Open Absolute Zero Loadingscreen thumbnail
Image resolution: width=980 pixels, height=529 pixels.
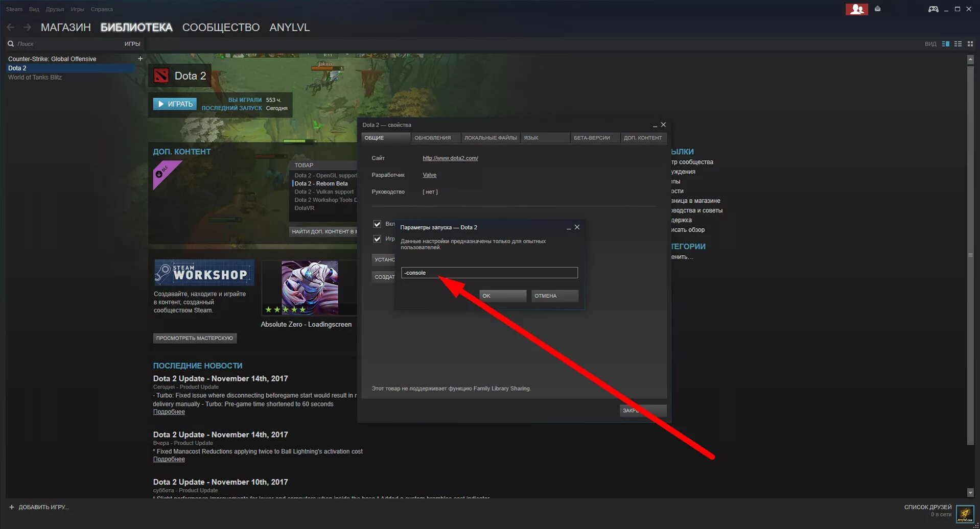(x=310, y=288)
